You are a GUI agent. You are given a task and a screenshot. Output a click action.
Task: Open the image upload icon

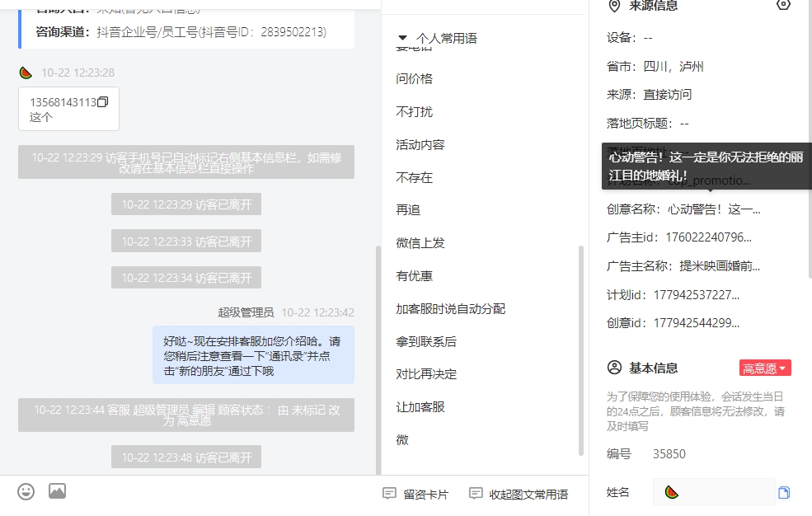tap(57, 490)
